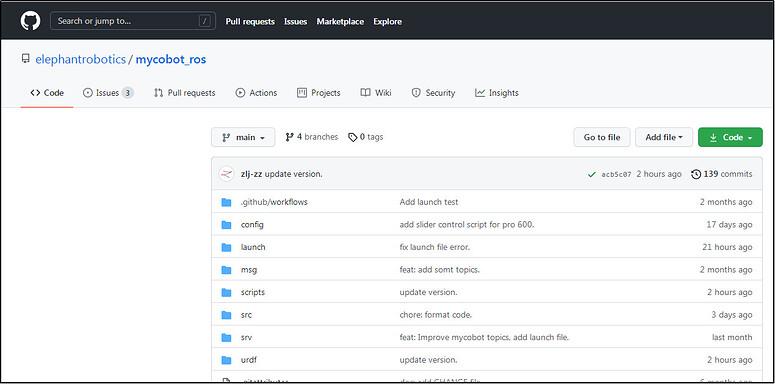Viewport: 775px width, 384px height.
Task: Open the config folder icon
Action: click(226, 225)
